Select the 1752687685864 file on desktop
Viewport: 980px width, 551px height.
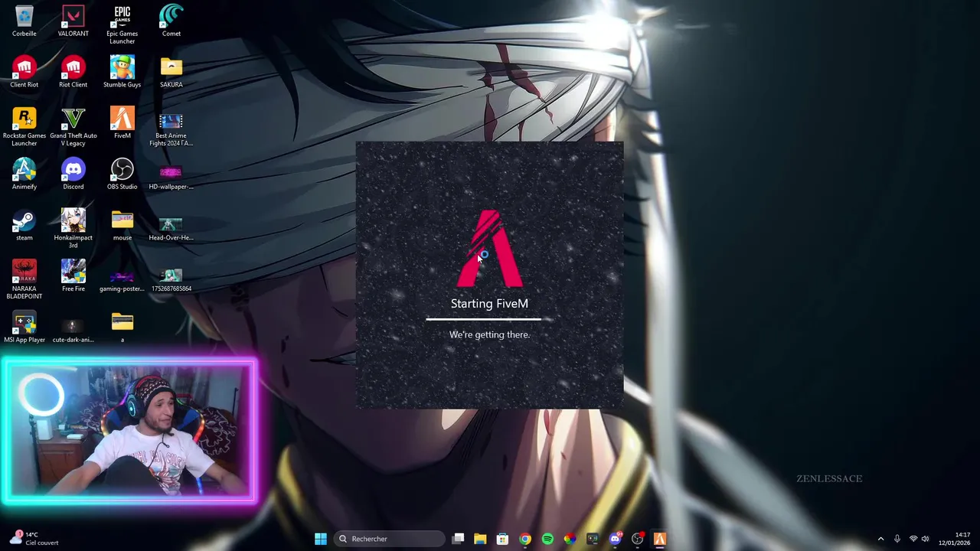click(171, 279)
